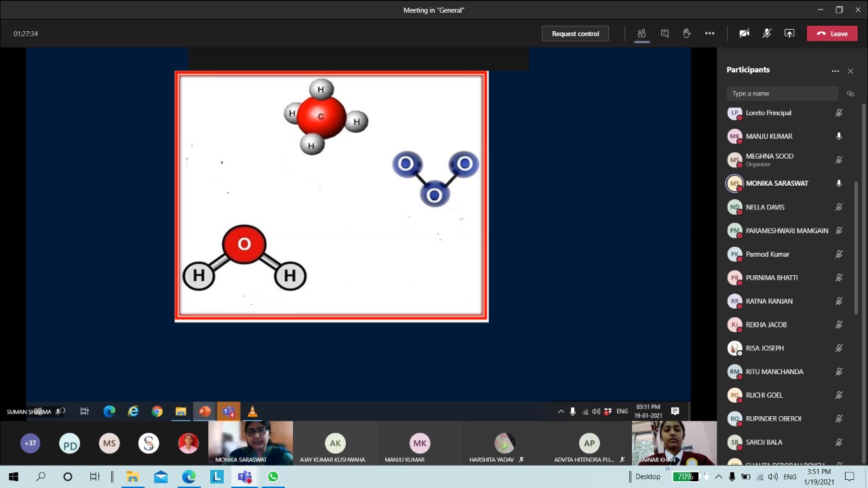Click Microsoft Teams icon in Windows taskbar
Viewport: 868px width, 488px height.
tap(245, 476)
